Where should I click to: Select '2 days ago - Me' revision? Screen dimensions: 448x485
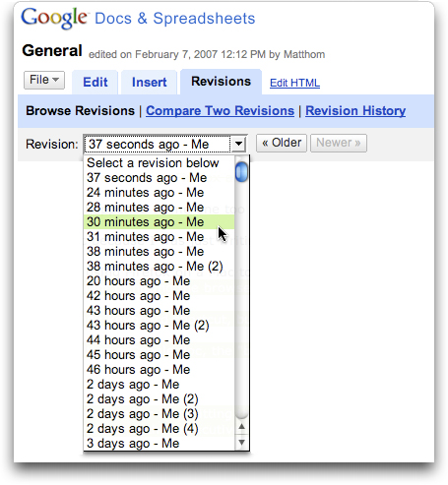coord(160,385)
